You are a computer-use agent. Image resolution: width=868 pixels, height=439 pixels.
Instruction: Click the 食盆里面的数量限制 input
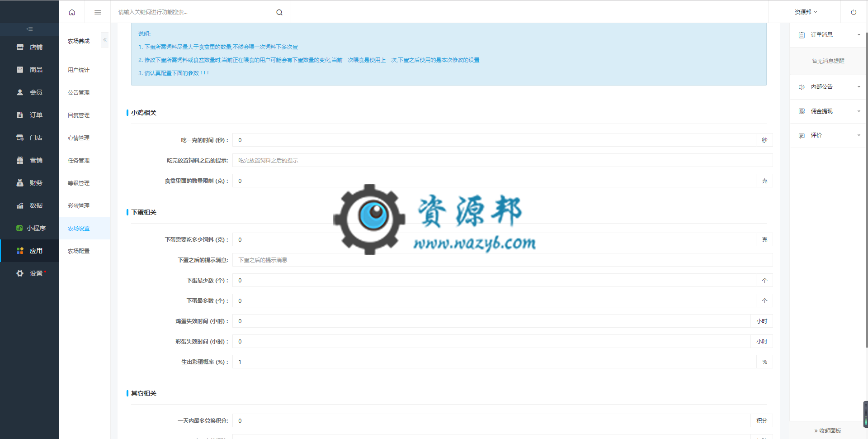pyautogui.click(x=494, y=181)
